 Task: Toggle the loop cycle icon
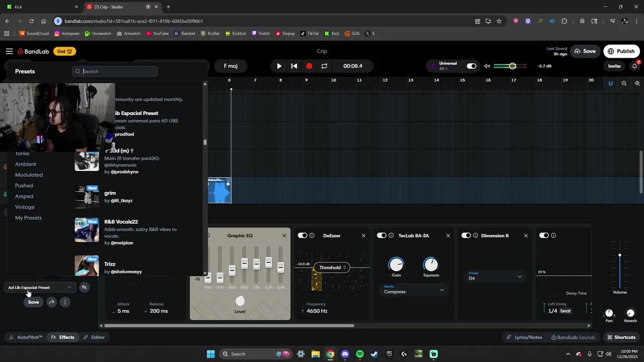click(x=325, y=66)
